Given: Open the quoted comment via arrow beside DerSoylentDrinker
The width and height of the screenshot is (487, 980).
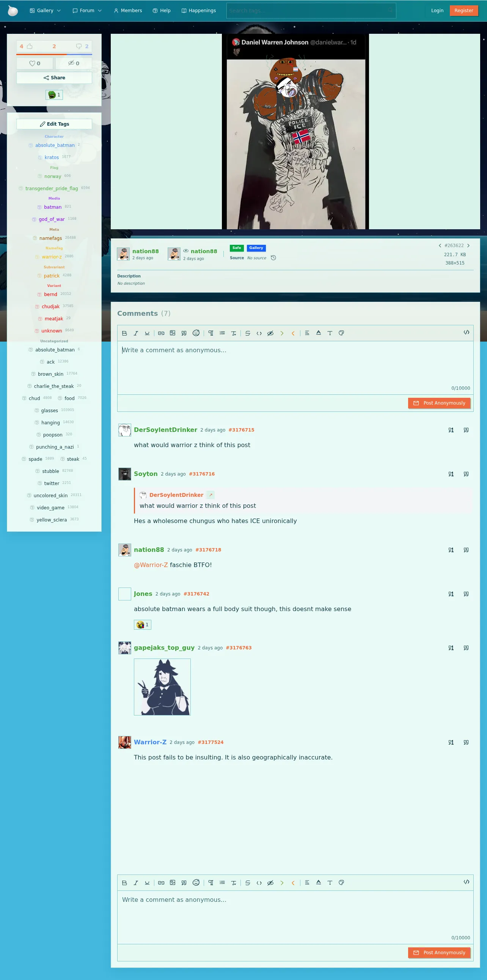Looking at the screenshot, I should (x=211, y=495).
